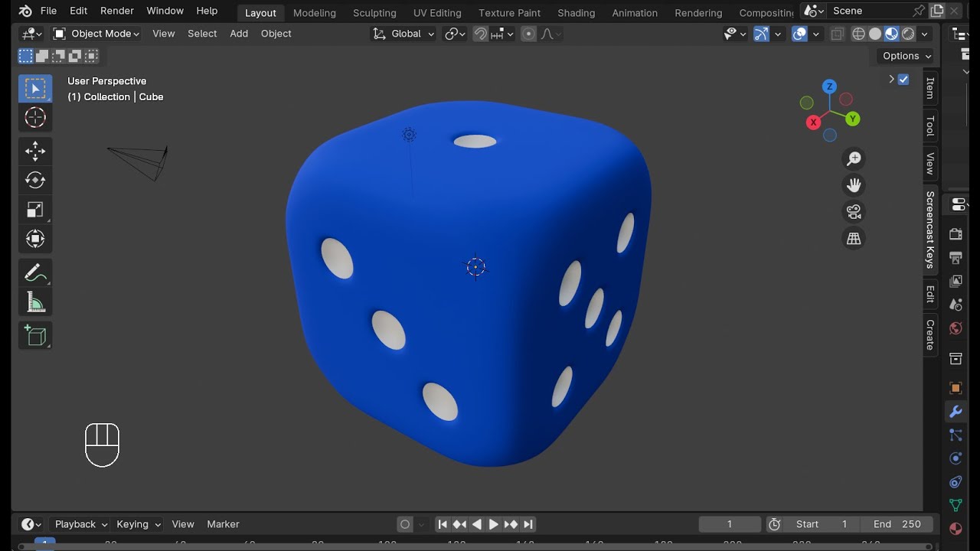Open the Object Mode dropdown
This screenshot has height=551, width=980.
(96, 34)
